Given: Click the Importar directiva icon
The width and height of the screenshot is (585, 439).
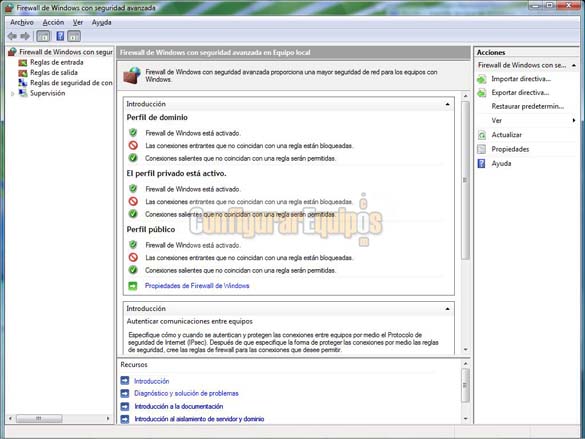Looking at the screenshot, I should pyautogui.click(x=482, y=79).
